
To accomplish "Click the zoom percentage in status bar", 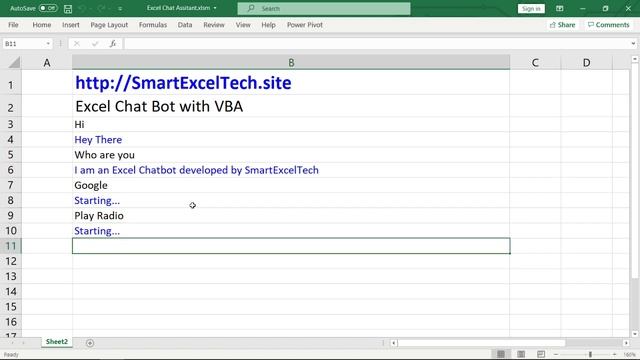I will 629,354.
